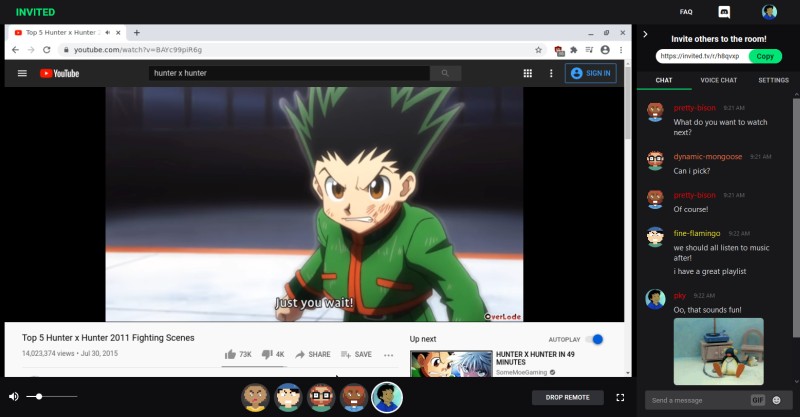This screenshot has width=800, height=417.
Task: Click the red extension icon in the toolbar
Action: 559,50
